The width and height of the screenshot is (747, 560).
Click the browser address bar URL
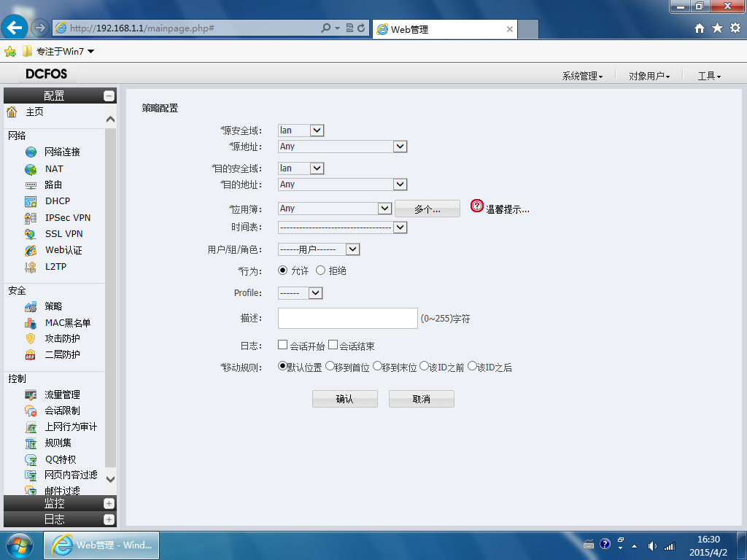[142, 28]
